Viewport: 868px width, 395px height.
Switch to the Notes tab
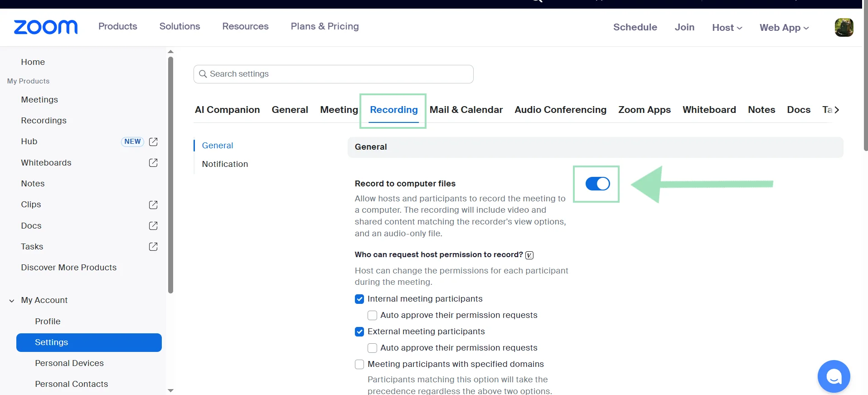tap(761, 110)
